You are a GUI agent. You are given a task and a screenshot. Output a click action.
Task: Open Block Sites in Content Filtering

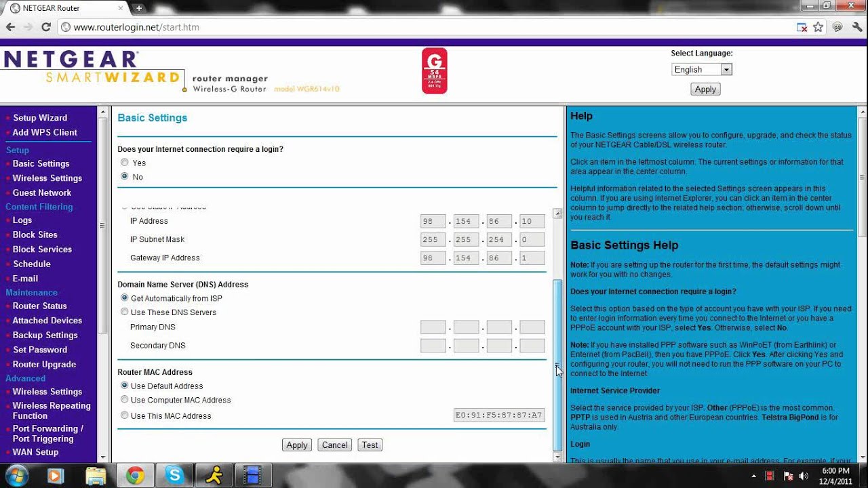pyautogui.click(x=35, y=235)
